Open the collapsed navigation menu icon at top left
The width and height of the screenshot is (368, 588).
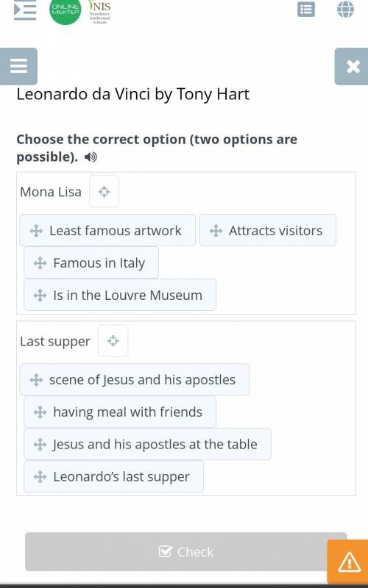[x=25, y=10]
